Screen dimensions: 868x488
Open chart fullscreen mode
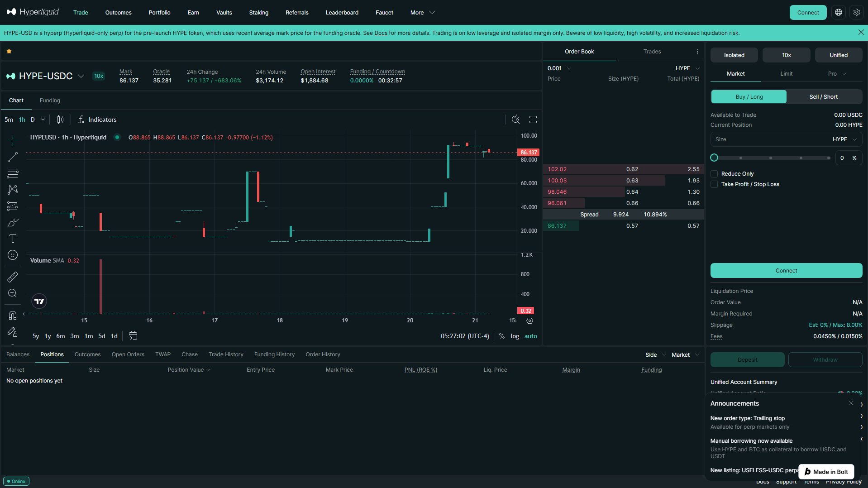(x=533, y=120)
